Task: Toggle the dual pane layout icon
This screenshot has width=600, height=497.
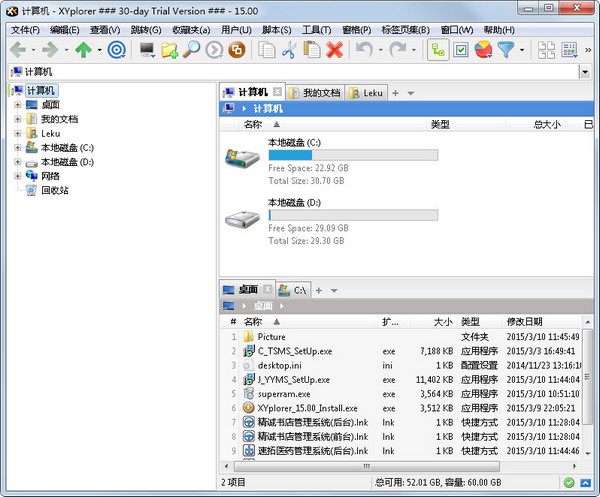Action: point(546,50)
